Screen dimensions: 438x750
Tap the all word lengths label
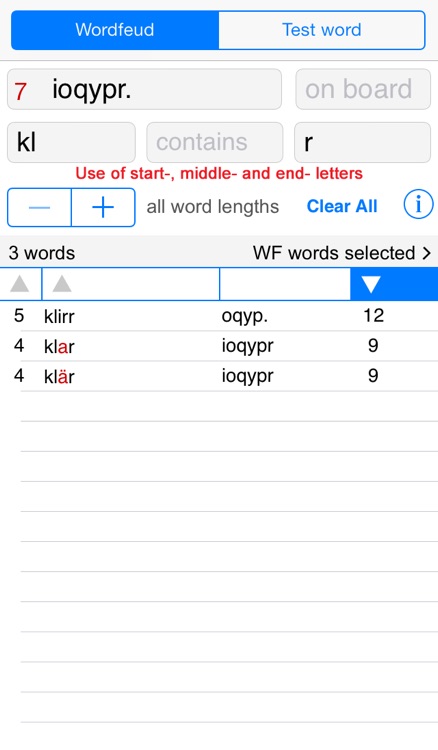point(213,207)
